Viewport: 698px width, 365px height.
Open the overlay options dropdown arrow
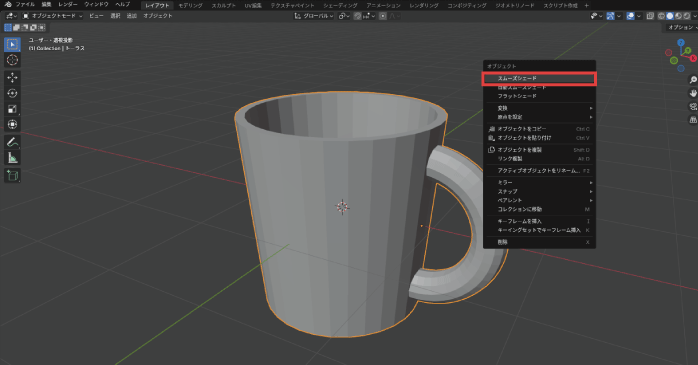pyautogui.click(x=639, y=16)
